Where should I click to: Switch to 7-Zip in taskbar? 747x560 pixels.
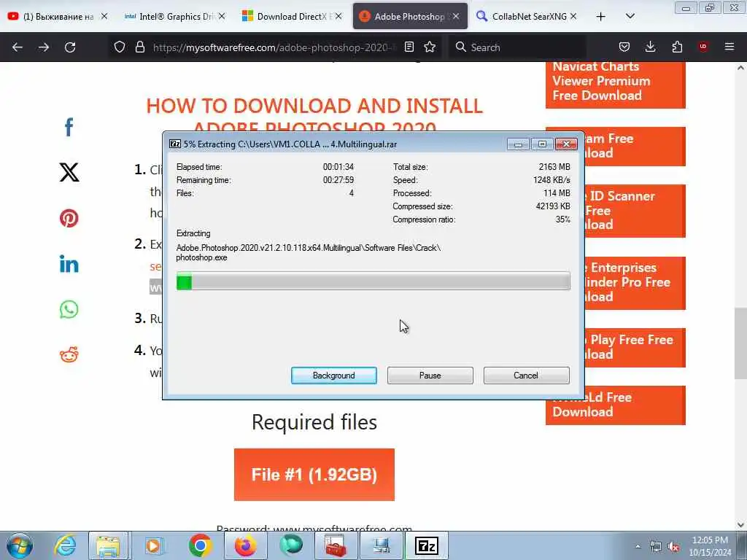coord(427,545)
